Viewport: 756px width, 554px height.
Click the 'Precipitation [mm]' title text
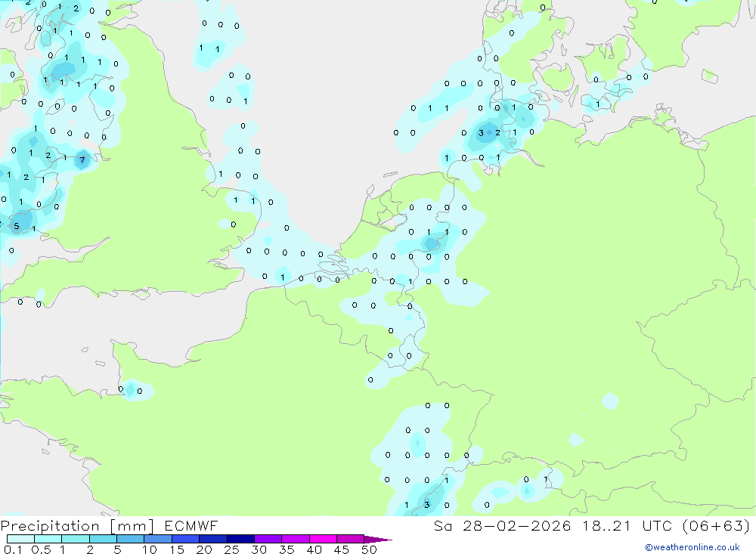tap(77, 526)
